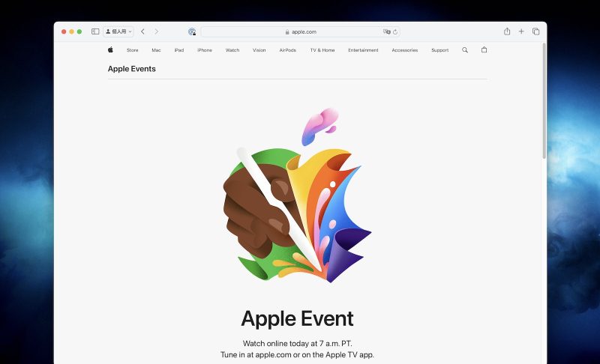
Task: Go forward with the right chevron
Action: tap(156, 31)
